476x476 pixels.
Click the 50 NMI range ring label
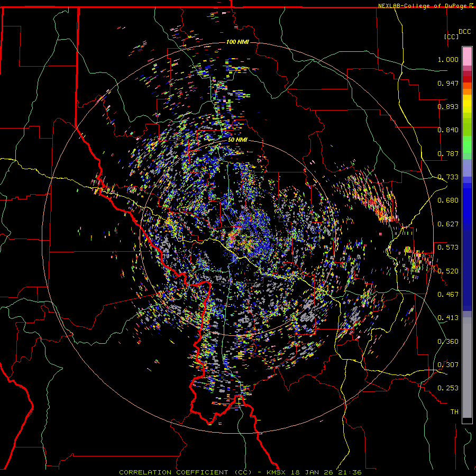click(237, 140)
